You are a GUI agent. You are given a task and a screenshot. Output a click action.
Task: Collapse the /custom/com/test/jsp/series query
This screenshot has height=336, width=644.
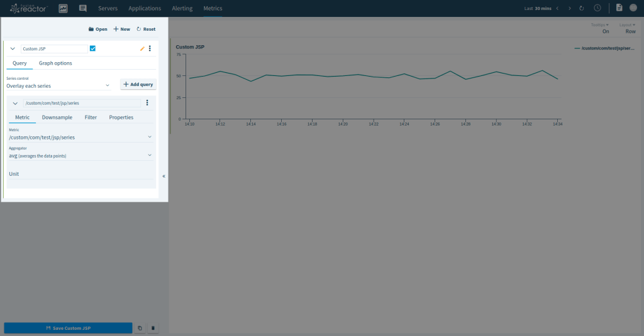(15, 104)
